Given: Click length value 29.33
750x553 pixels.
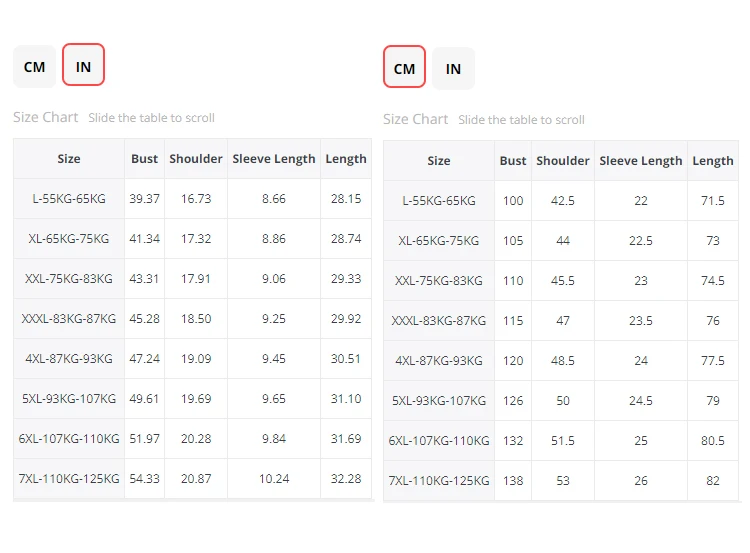Looking at the screenshot, I should 346,278.
